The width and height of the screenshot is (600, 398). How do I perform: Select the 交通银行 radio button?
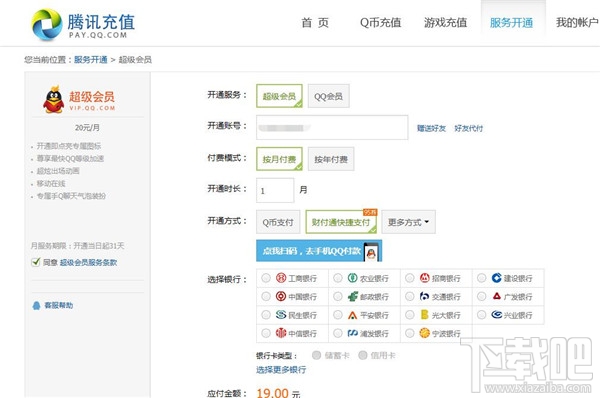(409, 296)
